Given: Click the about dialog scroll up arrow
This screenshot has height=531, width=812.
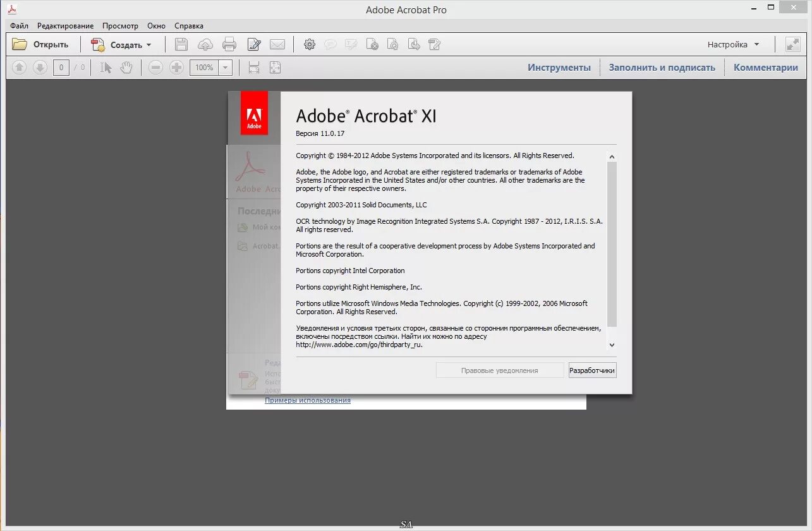Looking at the screenshot, I should tap(612, 157).
